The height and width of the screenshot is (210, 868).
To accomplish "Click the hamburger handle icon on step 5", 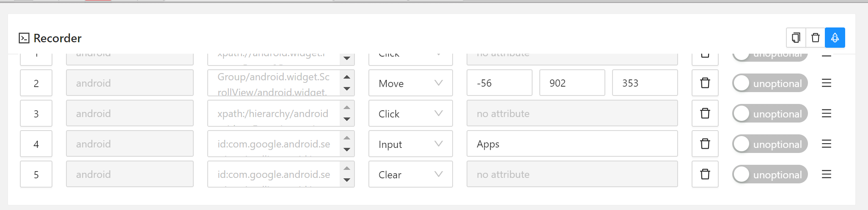I will pyautogui.click(x=827, y=175).
